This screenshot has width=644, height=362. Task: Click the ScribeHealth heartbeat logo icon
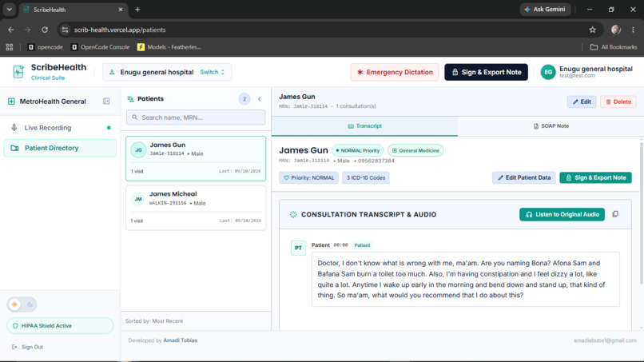click(18, 72)
